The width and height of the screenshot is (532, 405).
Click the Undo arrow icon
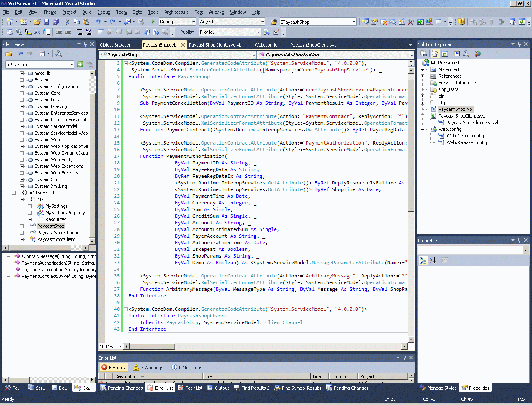click(98, 22)
